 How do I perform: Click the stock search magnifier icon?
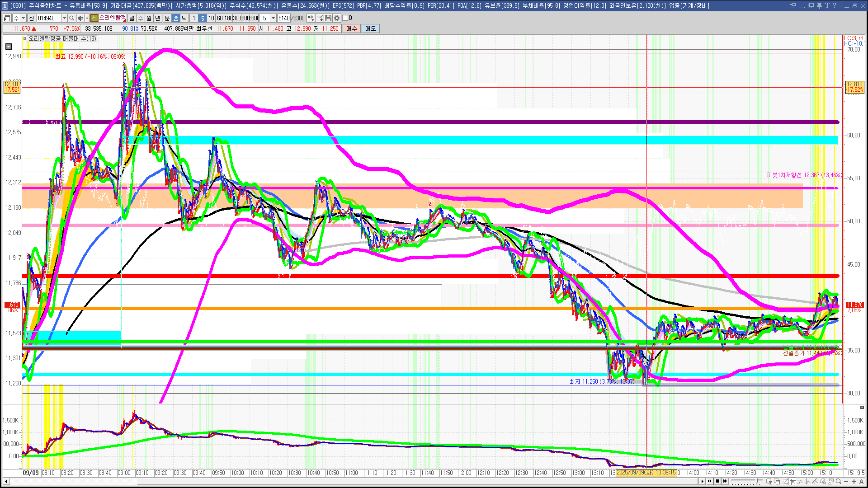71,18
